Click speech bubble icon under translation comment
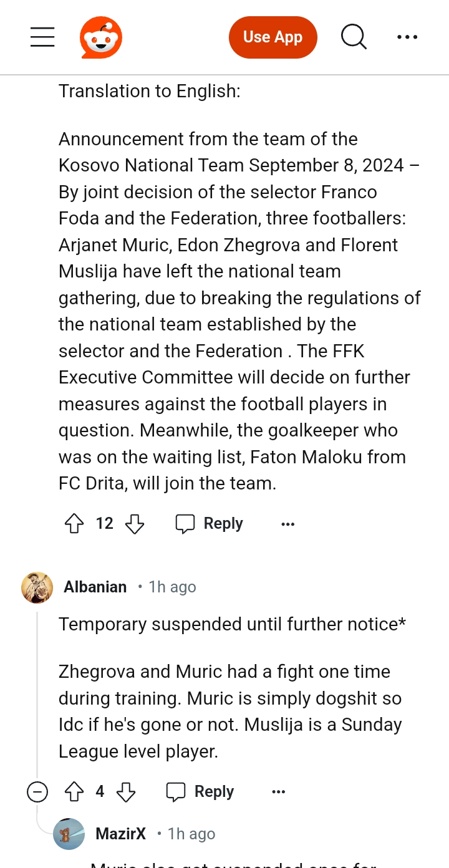 (185, 524)
